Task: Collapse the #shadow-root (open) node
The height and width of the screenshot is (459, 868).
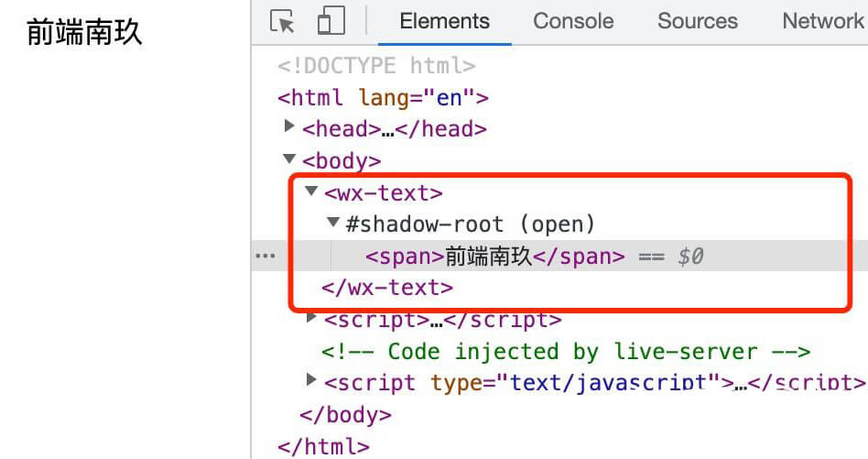Action: (332, 223)
